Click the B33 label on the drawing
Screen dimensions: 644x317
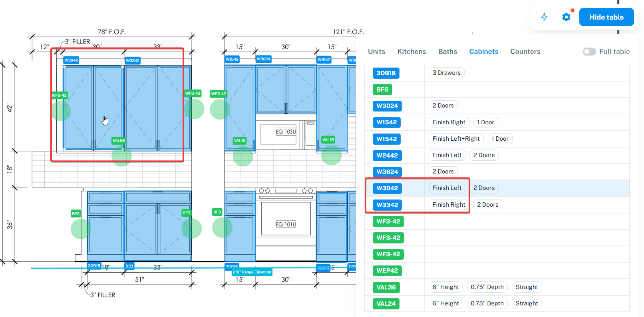(x=129, y=266)
